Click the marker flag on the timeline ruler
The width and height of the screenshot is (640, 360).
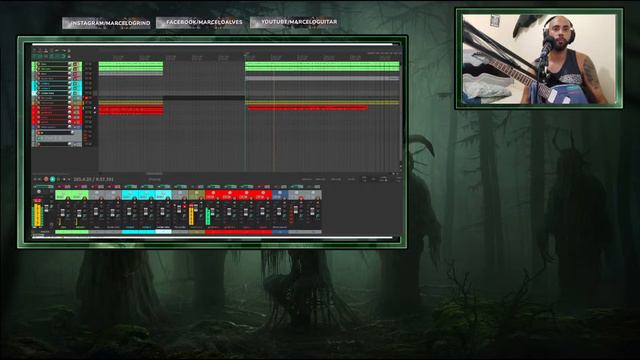pyautogui.click(x=247, y=53)
